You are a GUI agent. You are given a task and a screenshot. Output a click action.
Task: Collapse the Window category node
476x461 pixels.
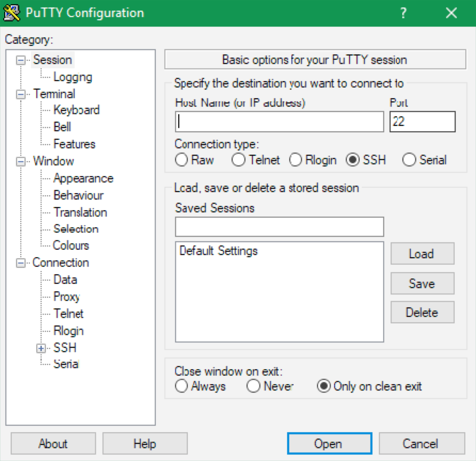[x=21, y=162]
